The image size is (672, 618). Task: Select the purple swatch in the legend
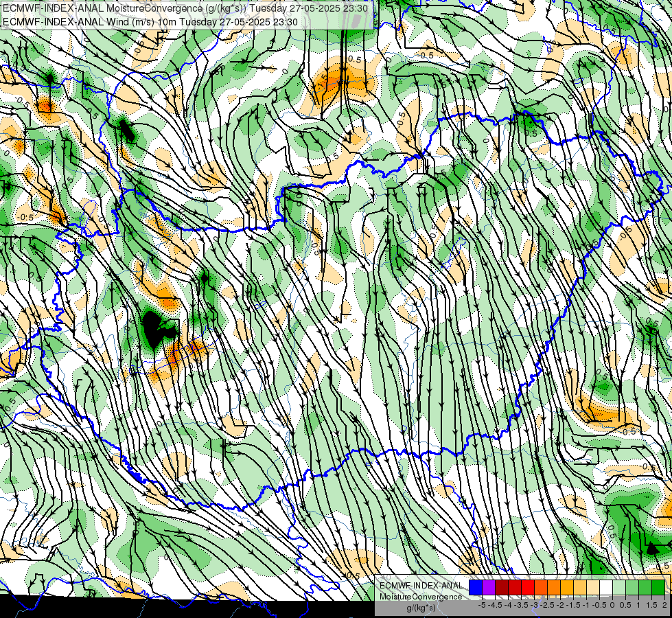[x=489, y=588]
